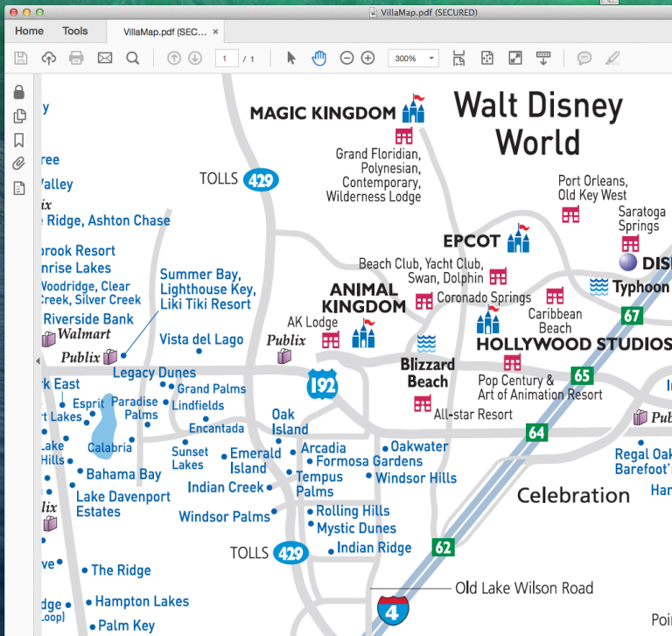
Task: Click the page number input field
Action: point(227,59)
